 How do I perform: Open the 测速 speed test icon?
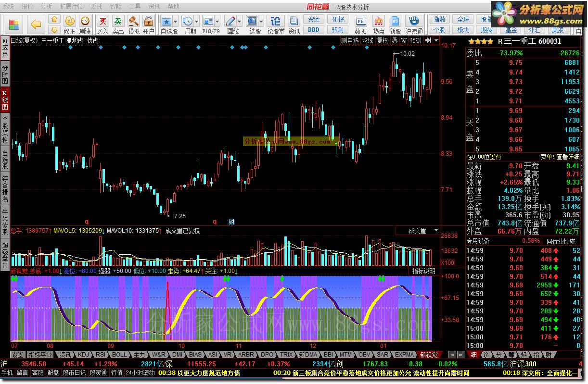(x=85, y=25)
